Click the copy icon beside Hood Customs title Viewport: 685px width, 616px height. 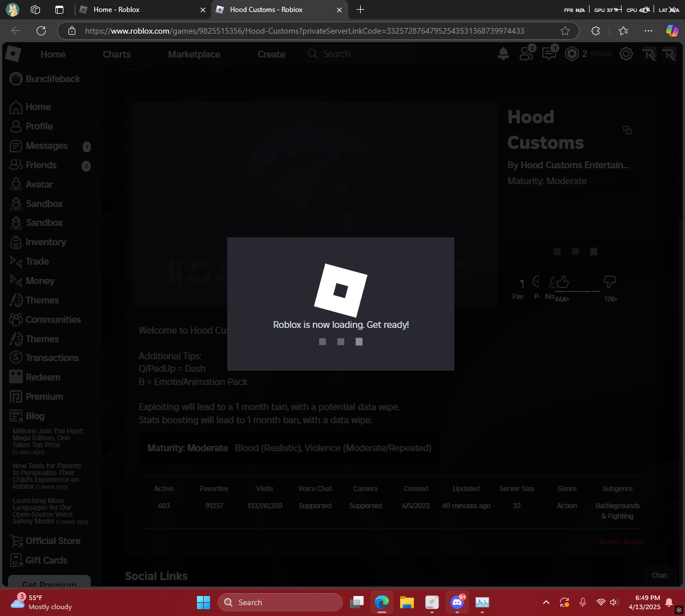point(627,130)
